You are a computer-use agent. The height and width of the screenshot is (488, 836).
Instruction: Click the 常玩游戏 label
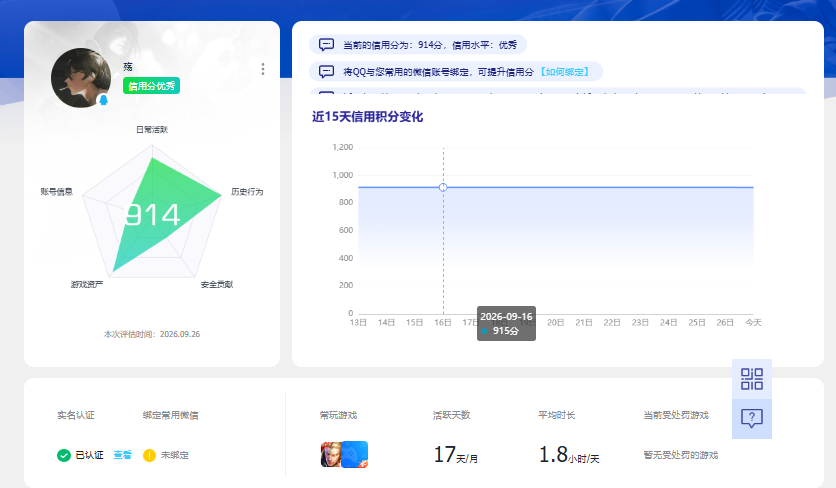click(x=339, y=415)
